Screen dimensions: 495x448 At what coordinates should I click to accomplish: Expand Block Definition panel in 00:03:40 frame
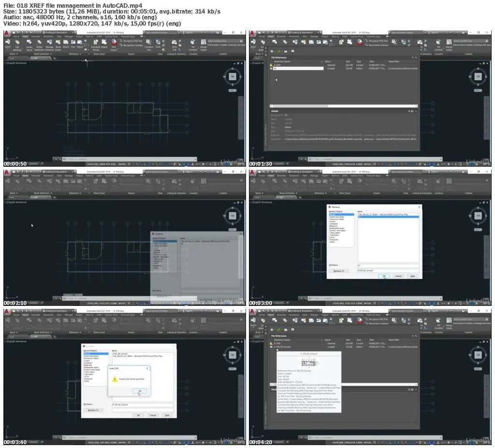(x=43, y=332)
